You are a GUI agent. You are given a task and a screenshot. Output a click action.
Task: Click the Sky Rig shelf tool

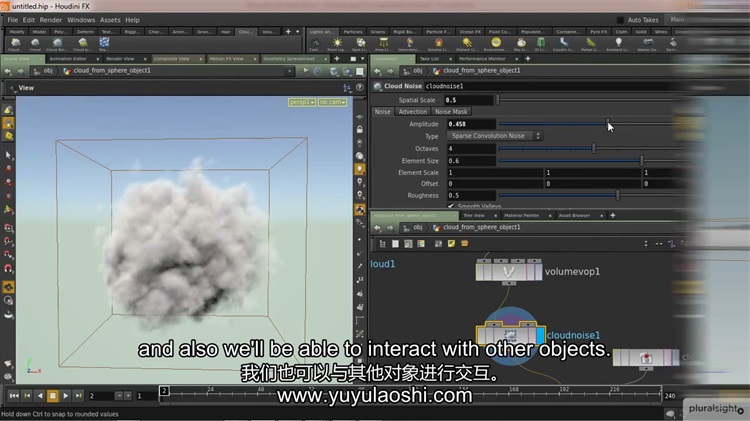tap(103, 43)
